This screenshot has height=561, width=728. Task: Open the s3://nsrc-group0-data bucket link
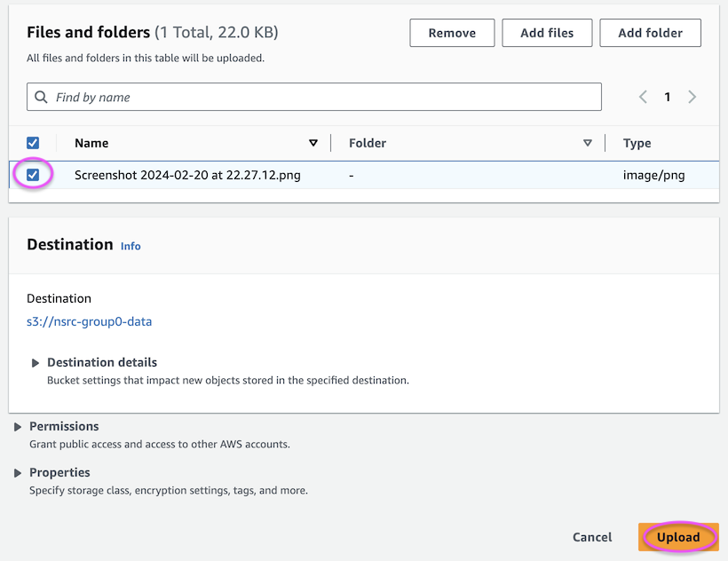pos(89,321)
